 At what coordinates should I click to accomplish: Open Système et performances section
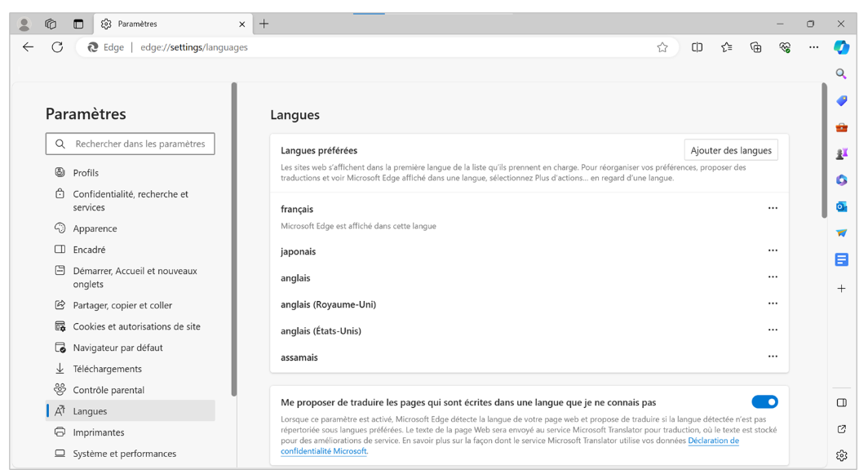130,454
